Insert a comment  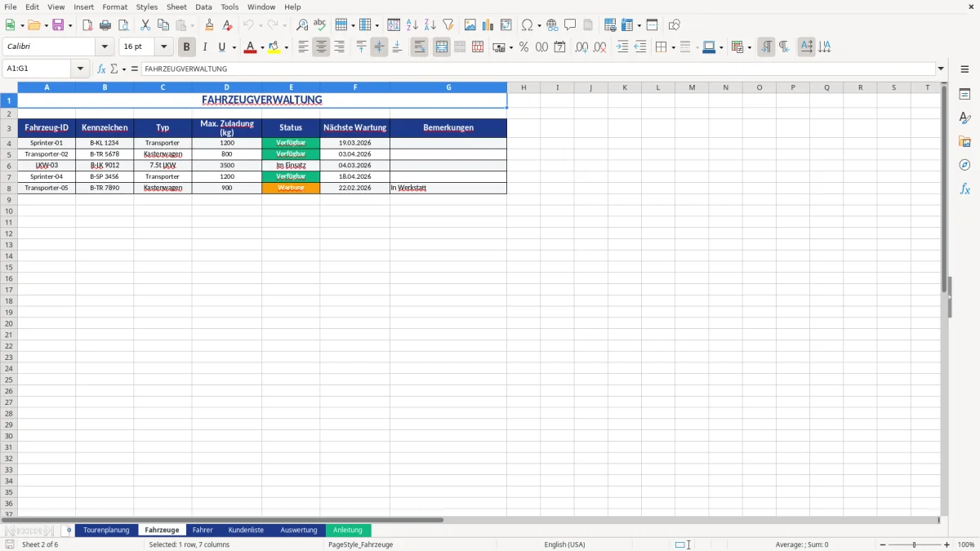pyautogui.click(x=571, y=24)
